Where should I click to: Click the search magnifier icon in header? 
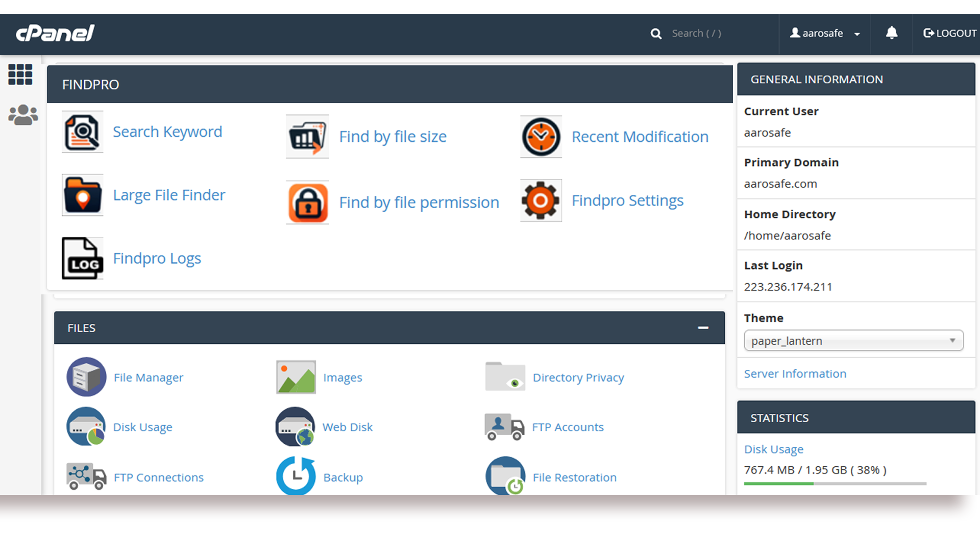[656, 34]
